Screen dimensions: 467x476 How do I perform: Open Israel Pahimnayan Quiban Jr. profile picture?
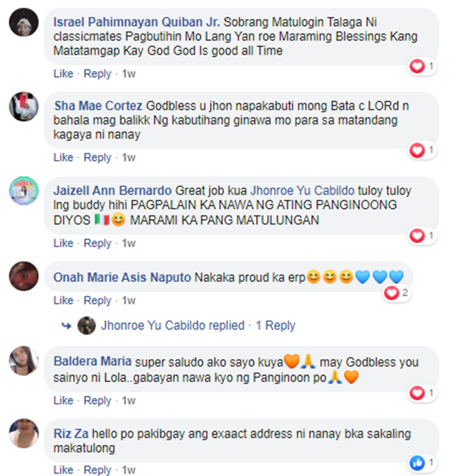click(24, 22)
